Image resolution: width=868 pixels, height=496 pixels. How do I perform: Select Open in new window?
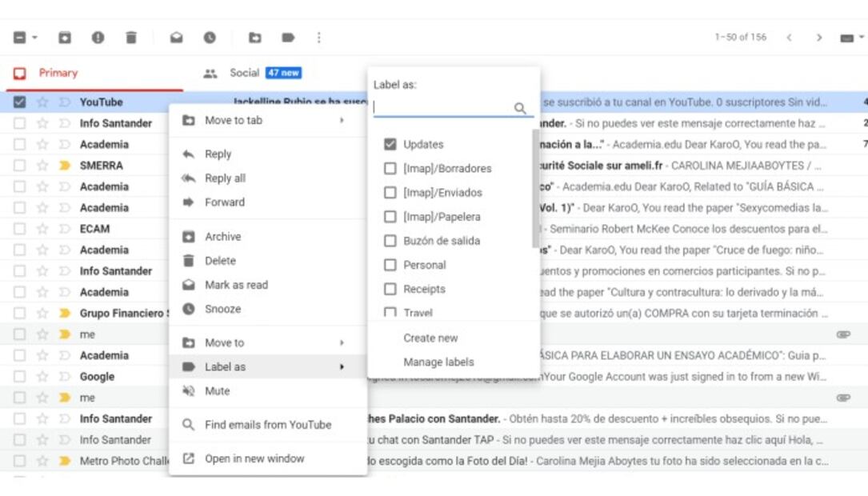268,458
